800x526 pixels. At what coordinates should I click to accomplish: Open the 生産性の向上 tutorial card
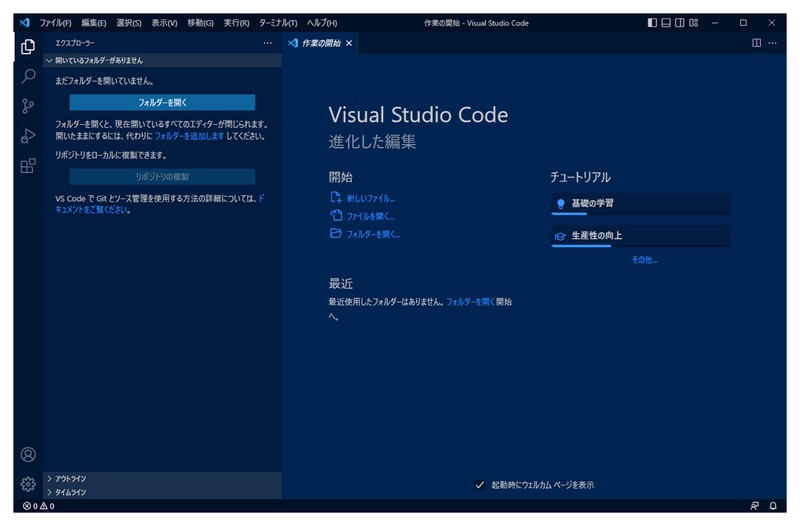[x=641, y=236]
